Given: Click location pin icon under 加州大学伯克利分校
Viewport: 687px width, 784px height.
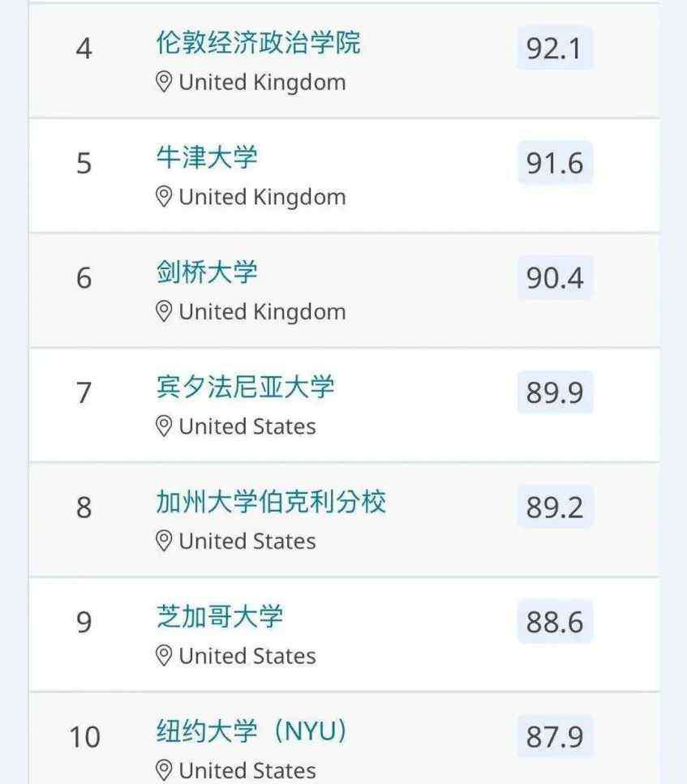Looking at the screenshot, I should tap(164, 541).
